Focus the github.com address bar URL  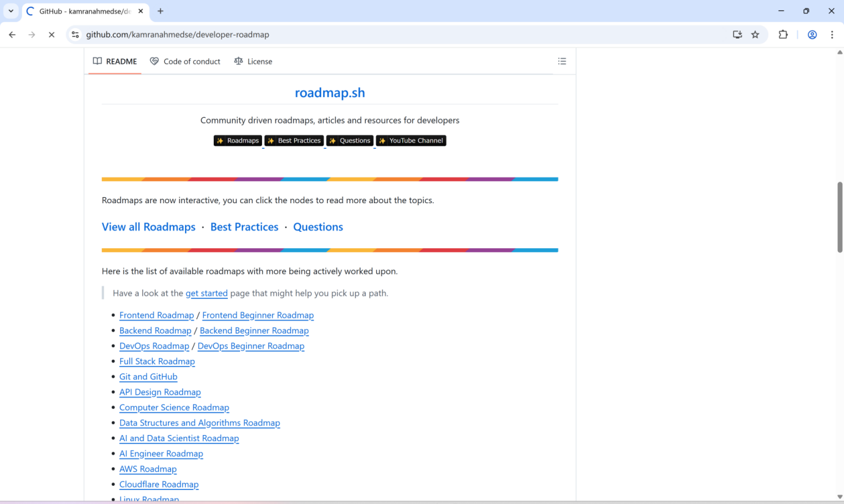[x=178, y=35]
